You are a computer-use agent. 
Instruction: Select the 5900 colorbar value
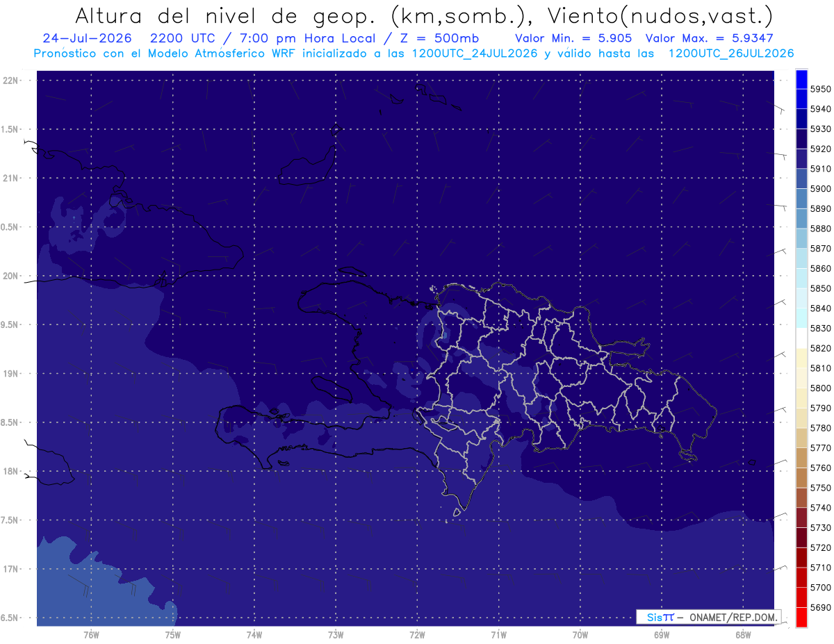click(820, 188)
